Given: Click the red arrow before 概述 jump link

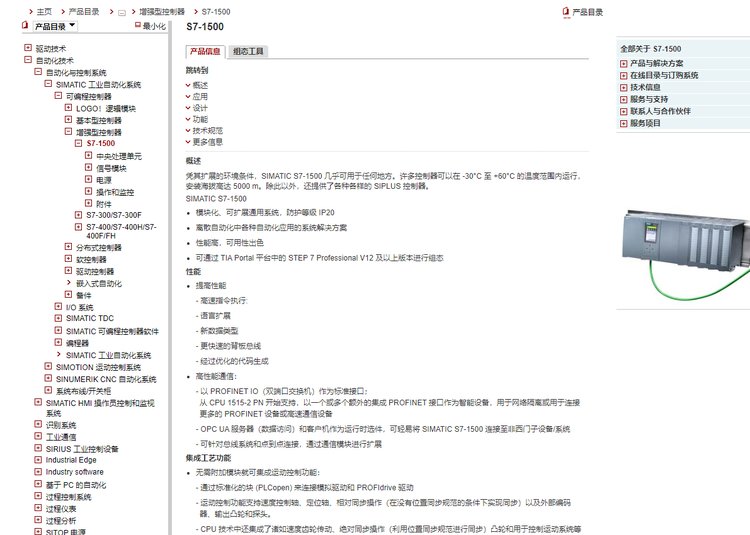Looking at the screenshot, I should click(188, 85).
